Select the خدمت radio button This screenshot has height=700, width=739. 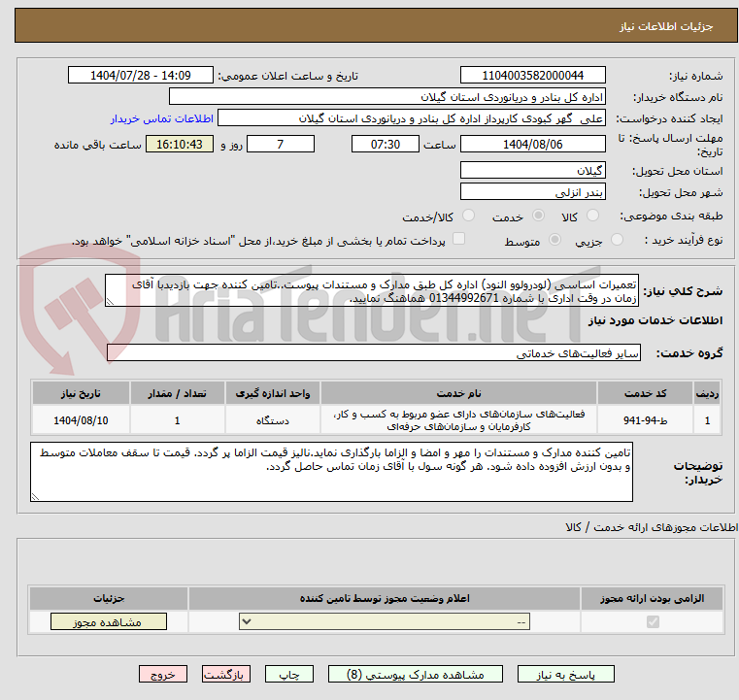(538, 216)
